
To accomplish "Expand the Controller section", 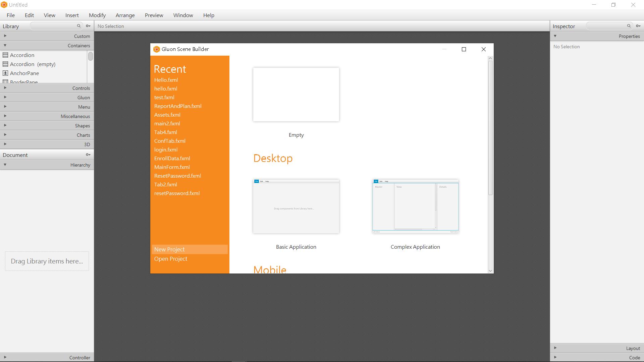I will 5,357.
